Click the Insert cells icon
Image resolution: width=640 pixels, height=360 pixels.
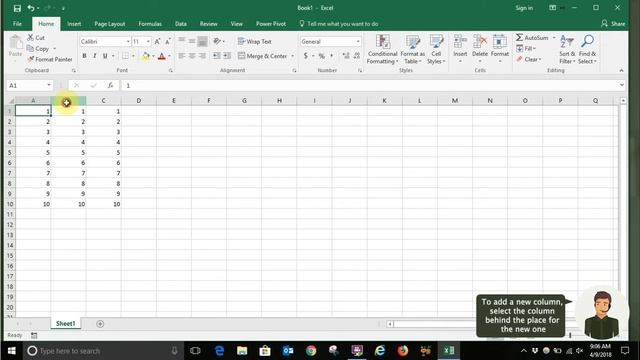(460, 41)
